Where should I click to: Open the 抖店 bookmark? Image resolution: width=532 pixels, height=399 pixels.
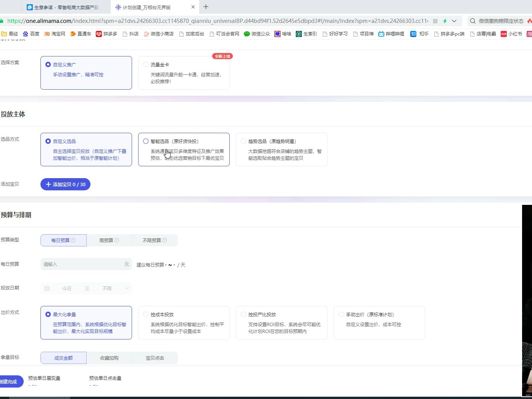(131, 34)
